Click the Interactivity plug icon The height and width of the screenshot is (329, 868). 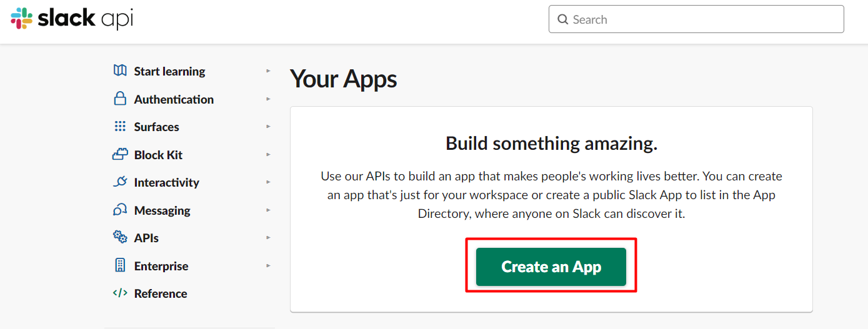[120, 182]
